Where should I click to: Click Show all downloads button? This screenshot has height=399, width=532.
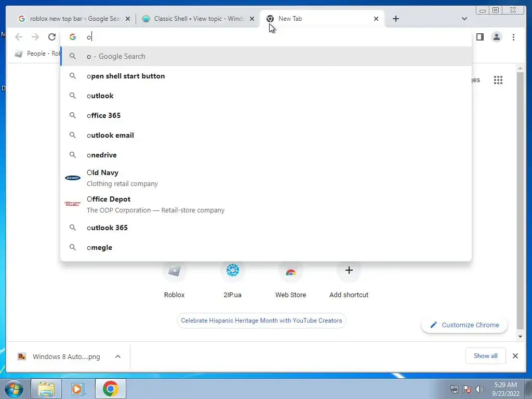(x=486, y=356)
